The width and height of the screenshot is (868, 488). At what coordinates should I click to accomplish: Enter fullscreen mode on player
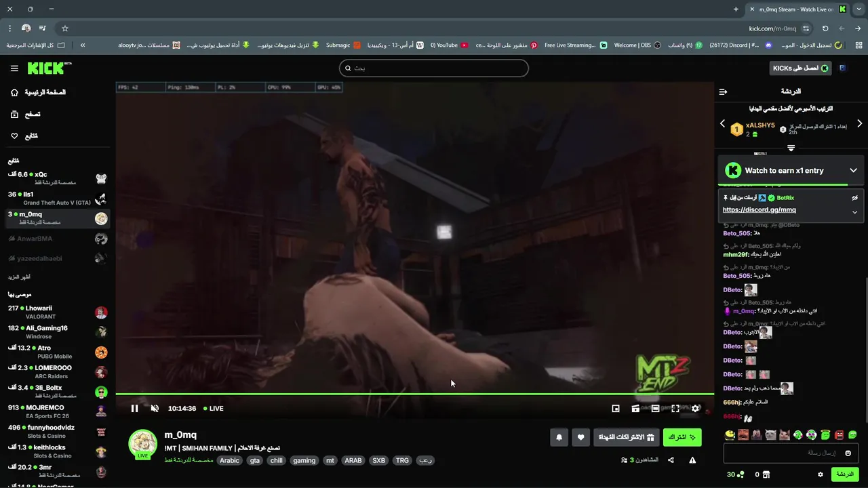pyautogui.click(x=675, y=408)
